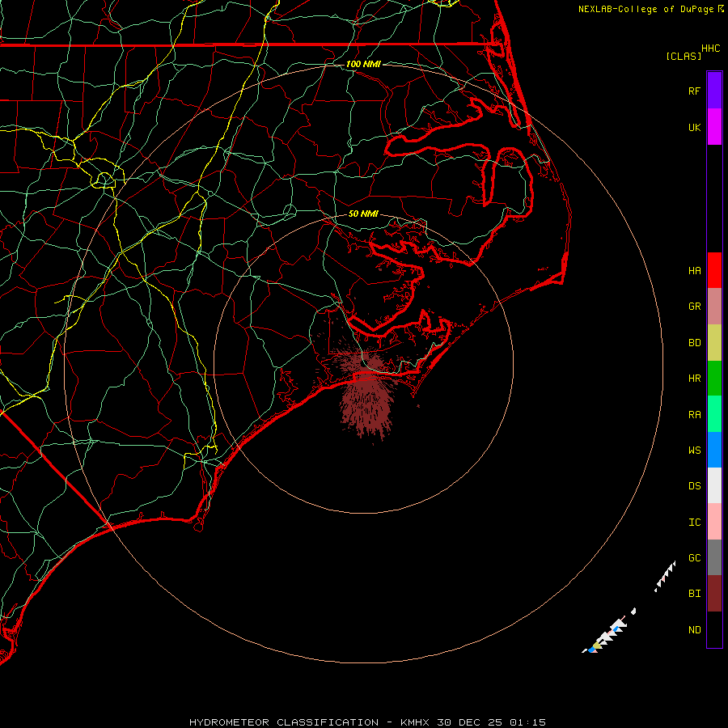
Task: Click the RA legend label
Action: (x=694, y=415)
